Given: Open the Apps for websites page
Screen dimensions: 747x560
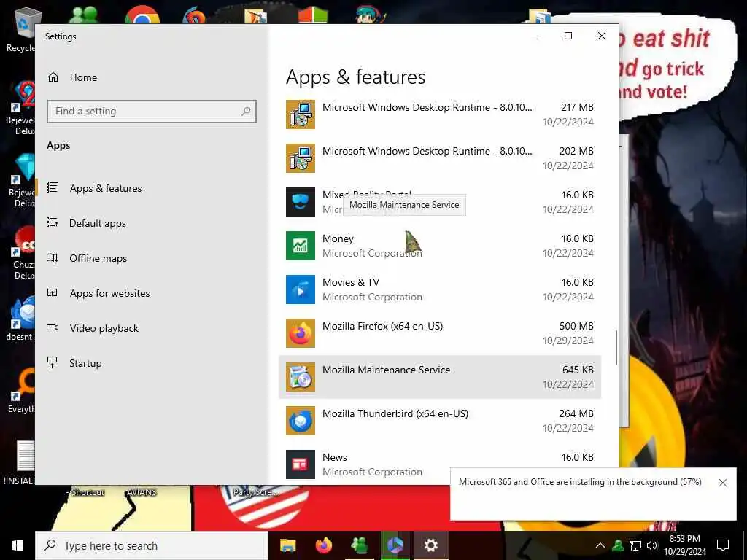Looking at the screenshot, I should click(x=152, y=293).
